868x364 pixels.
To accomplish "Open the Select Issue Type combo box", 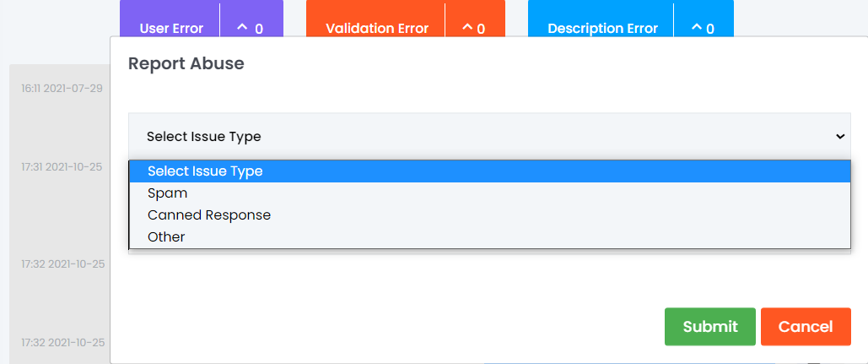I will click(489, 136).
